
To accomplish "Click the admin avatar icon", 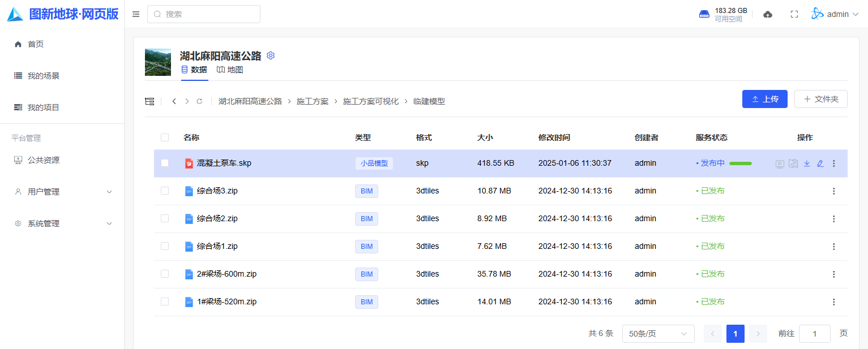I will pos(817,14).
